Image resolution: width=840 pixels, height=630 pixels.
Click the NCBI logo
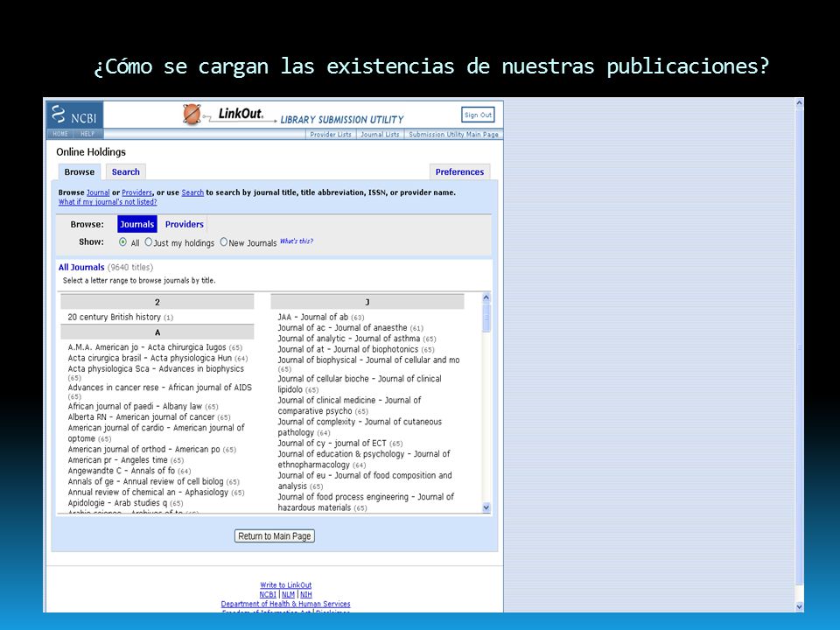74,115
